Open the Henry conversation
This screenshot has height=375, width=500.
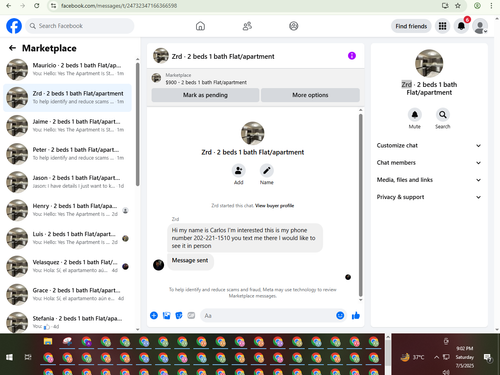pos(67,210)
